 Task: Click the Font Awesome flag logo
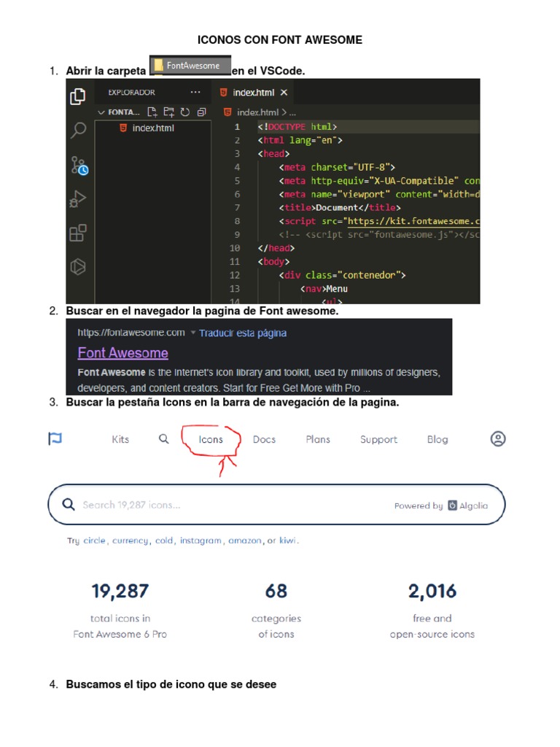coord(55,438)
